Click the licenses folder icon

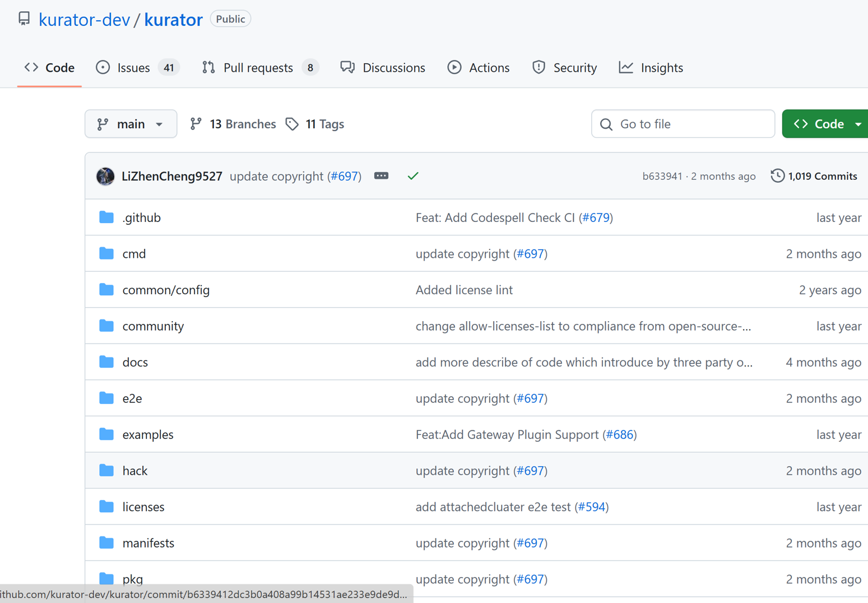106,507
